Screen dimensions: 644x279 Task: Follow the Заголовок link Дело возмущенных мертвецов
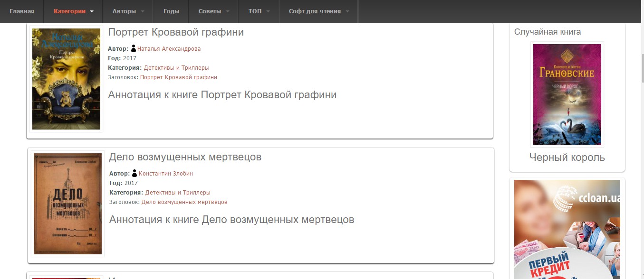[x=184, y=202]
